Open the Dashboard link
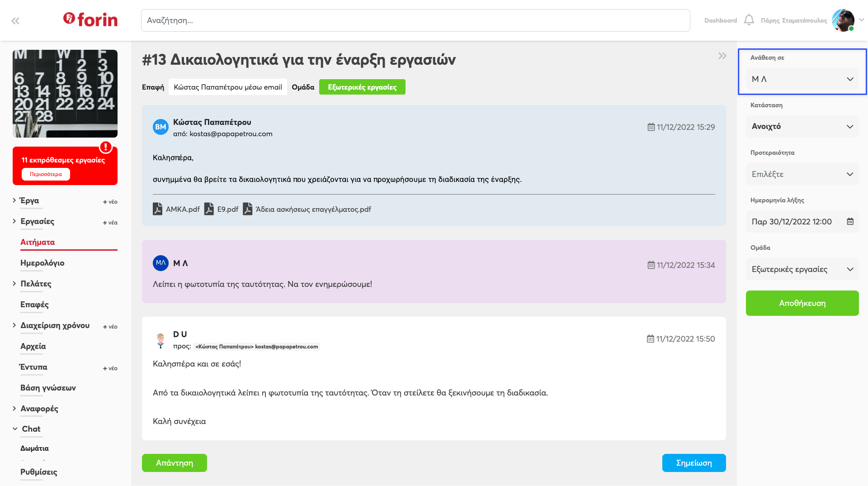The height and width of the screenshot is (486, 868). [x=721, y=20]
